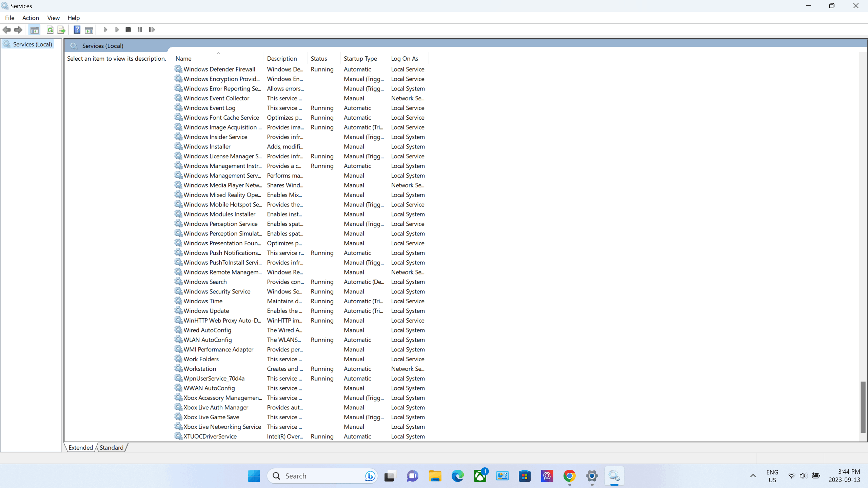This screenshot has width=868, height=488.
Task: Click the Restart Service toolbar icon
Action: (x=152, y=30)
